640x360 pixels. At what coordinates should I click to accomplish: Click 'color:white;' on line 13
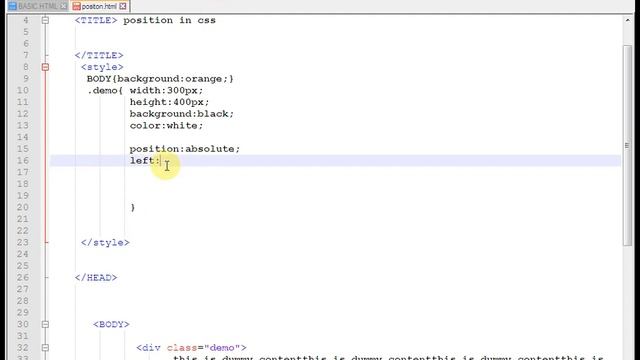tap(167, 126)
